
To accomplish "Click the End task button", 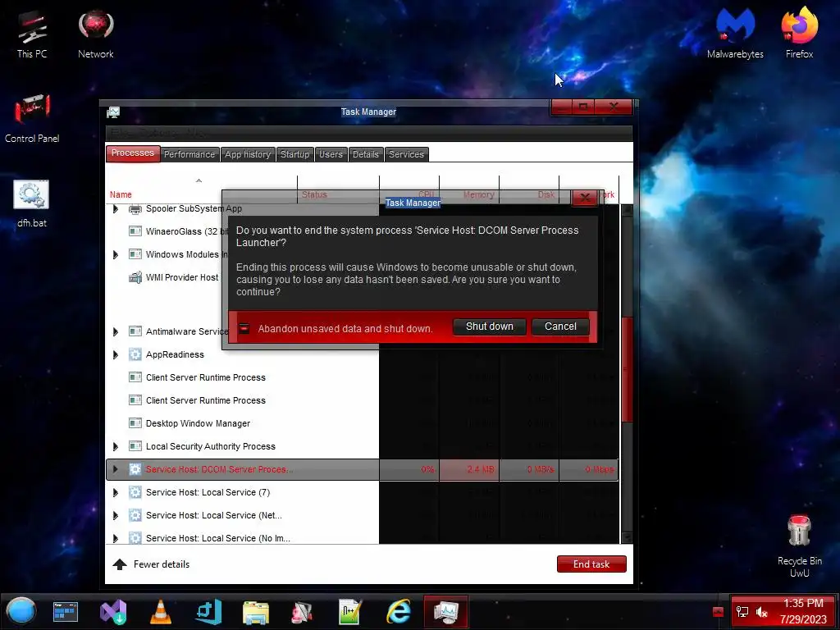I will point(591,564).
